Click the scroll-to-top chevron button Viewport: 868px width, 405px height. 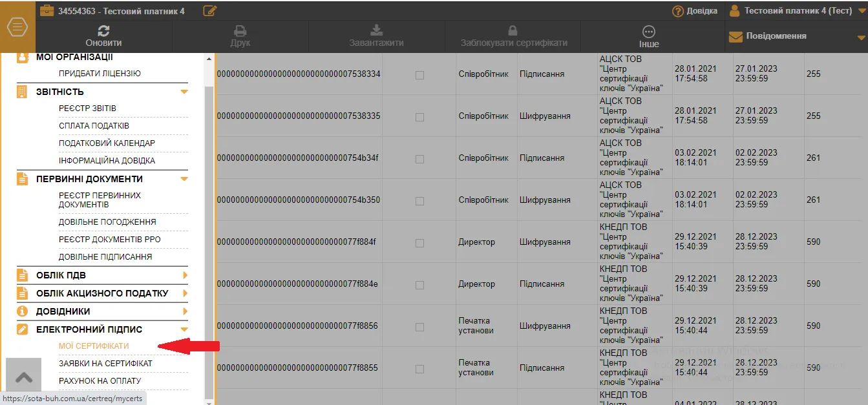coord(24,378)
